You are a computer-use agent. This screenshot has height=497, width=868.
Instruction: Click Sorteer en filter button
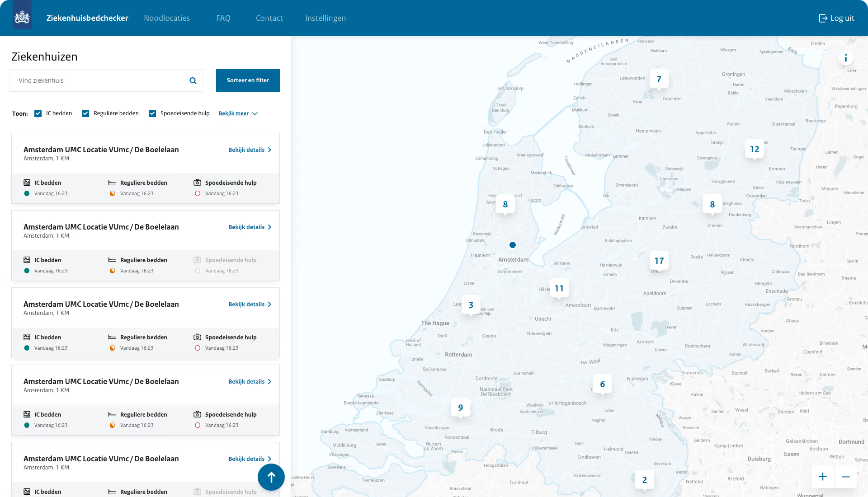click(x=248, y=80)
